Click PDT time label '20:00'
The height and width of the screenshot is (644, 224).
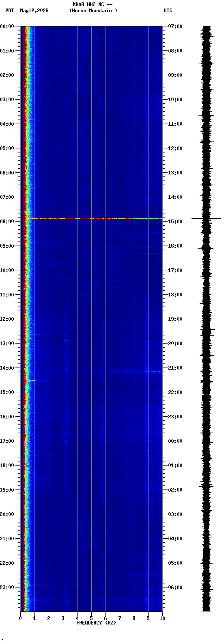click(7, 514)
